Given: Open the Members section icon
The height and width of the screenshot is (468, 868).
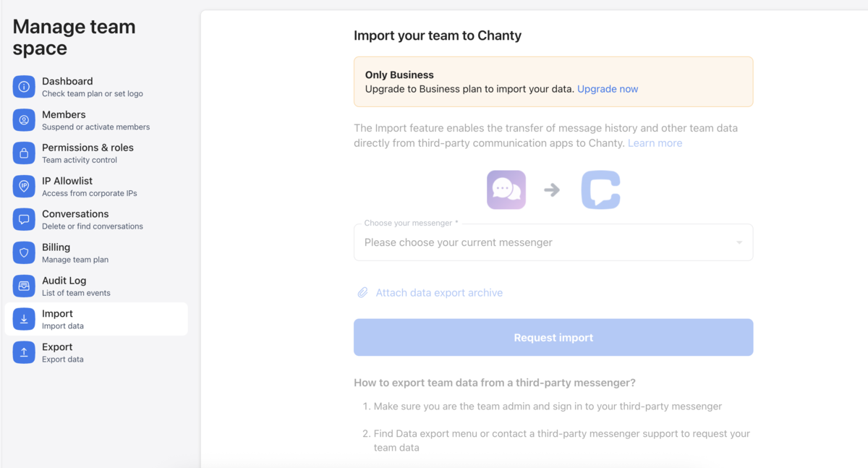Looking at the screenshot, I should click(x=23, y=120).
